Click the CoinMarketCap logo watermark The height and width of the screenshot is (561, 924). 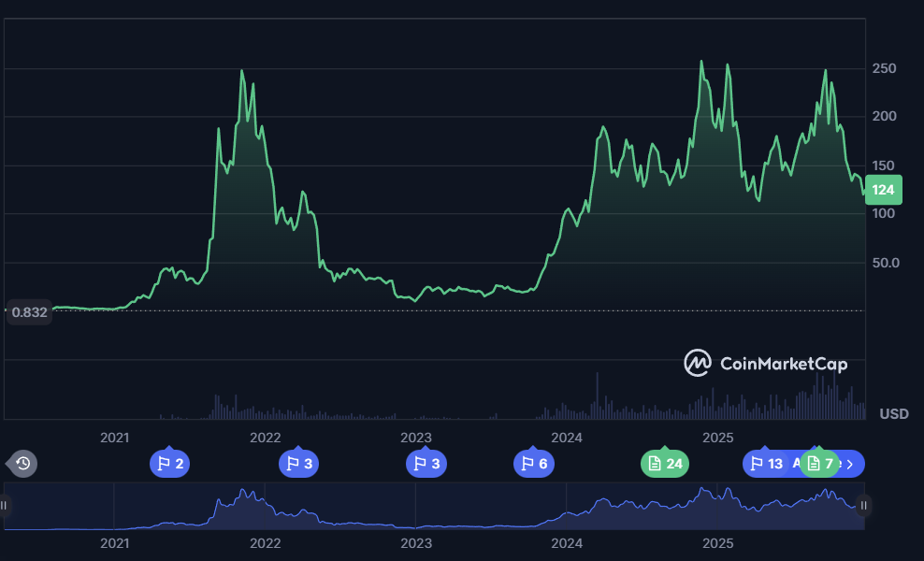(x=766, y=364)
